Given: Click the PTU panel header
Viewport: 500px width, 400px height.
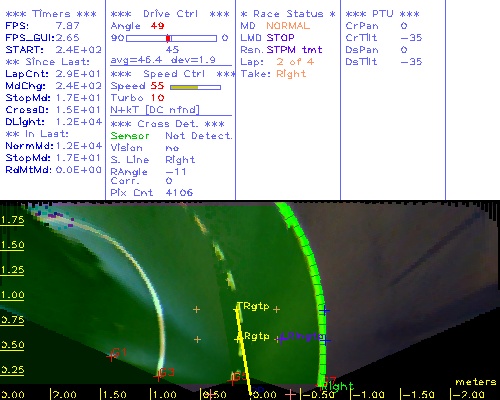Looking at the screenshot, I should pos(382,14).
